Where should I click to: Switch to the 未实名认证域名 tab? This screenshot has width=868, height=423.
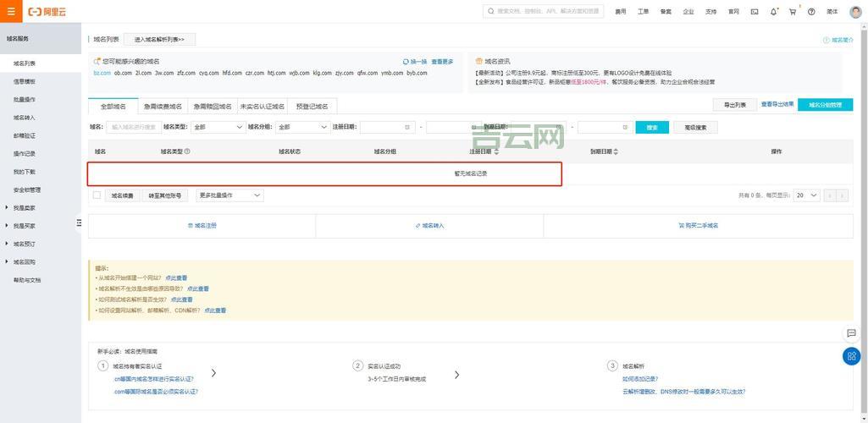[263, 107]
